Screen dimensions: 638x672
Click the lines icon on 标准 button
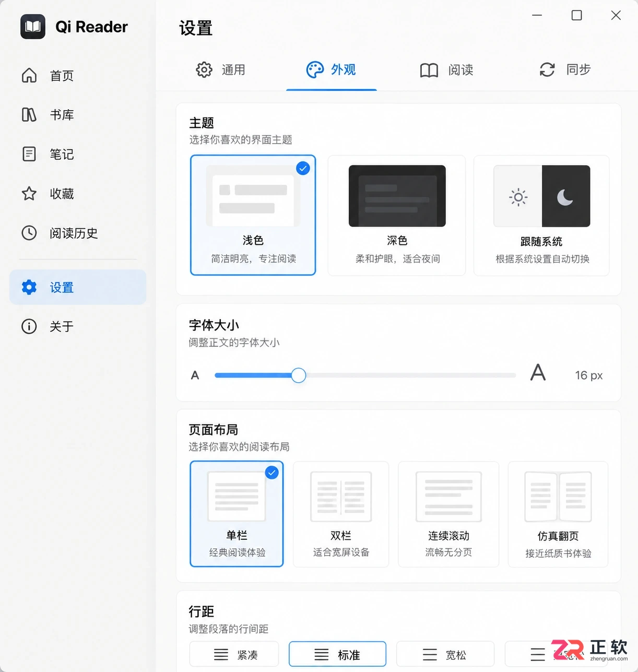(322, 655)
